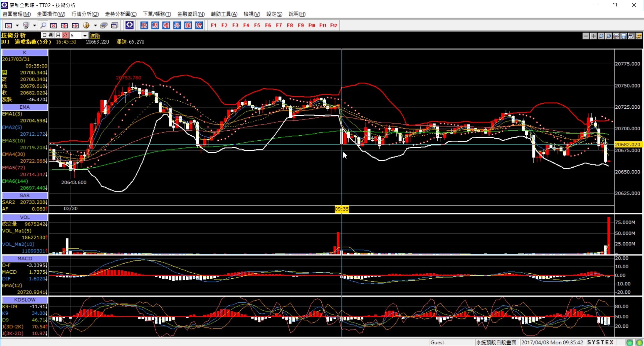Screen dimensions: 644x346
Task: Open the 檢視(V) menu
Action: pyautogui.click(x=252, y=14)
